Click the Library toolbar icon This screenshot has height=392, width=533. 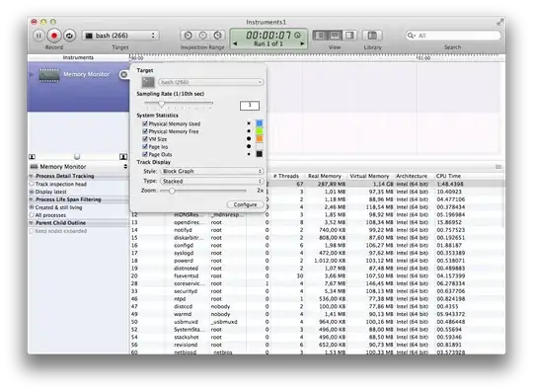(372, 35)
